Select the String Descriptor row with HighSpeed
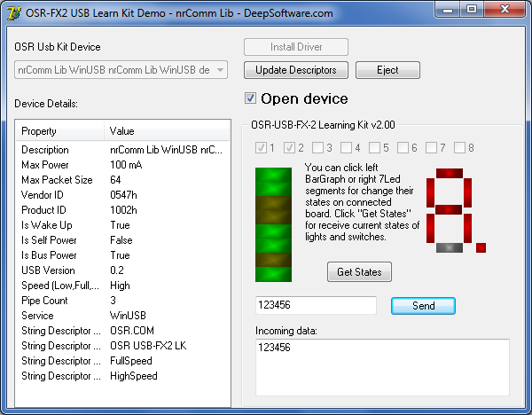This screenshot has height=415, width=532. coord(122,376)
